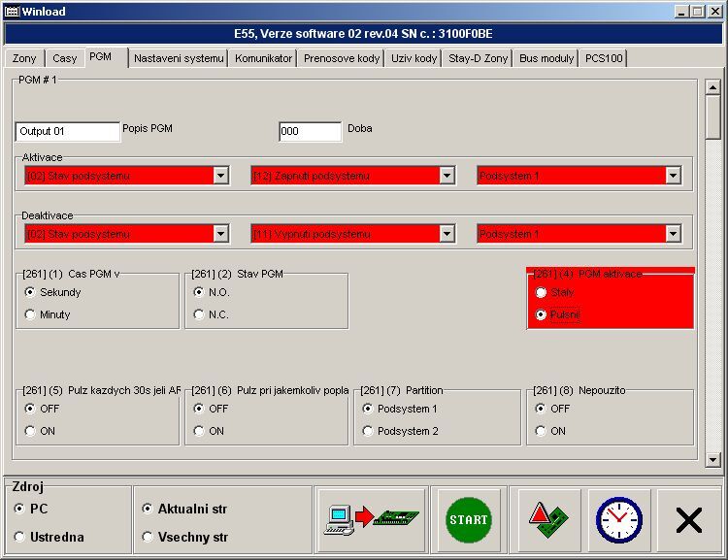Switch to the Komunikator tab
This screenshot has height=560, width=728.
click(x=263, y=58)
